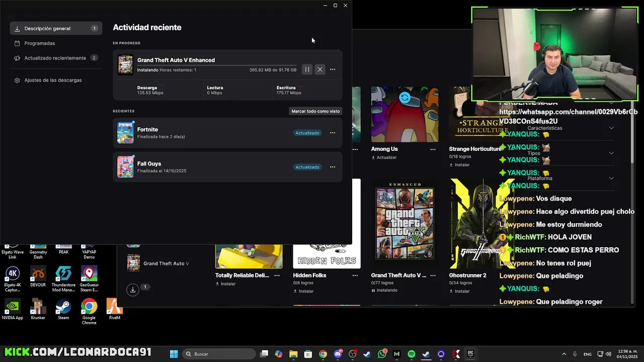
Task: Click the Grand Theft Auto V library cover
Action: [x=405, y=224]
